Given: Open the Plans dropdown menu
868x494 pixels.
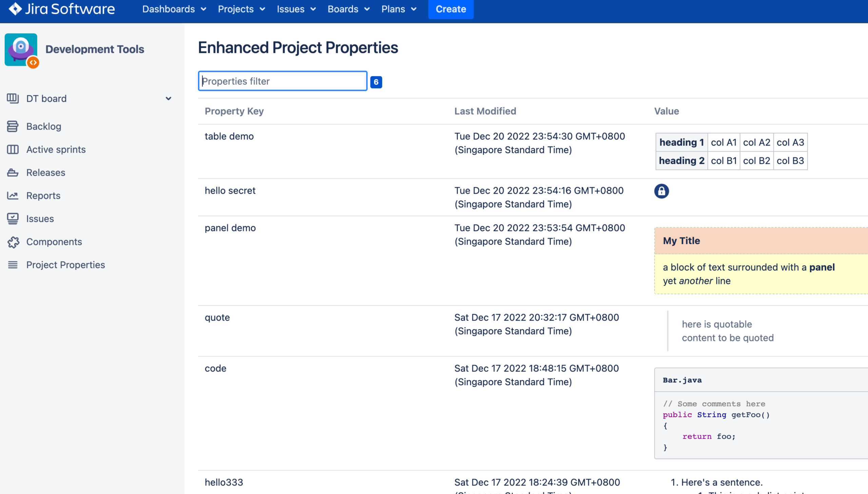Looking at the screenshot, I should click(399, 9).
